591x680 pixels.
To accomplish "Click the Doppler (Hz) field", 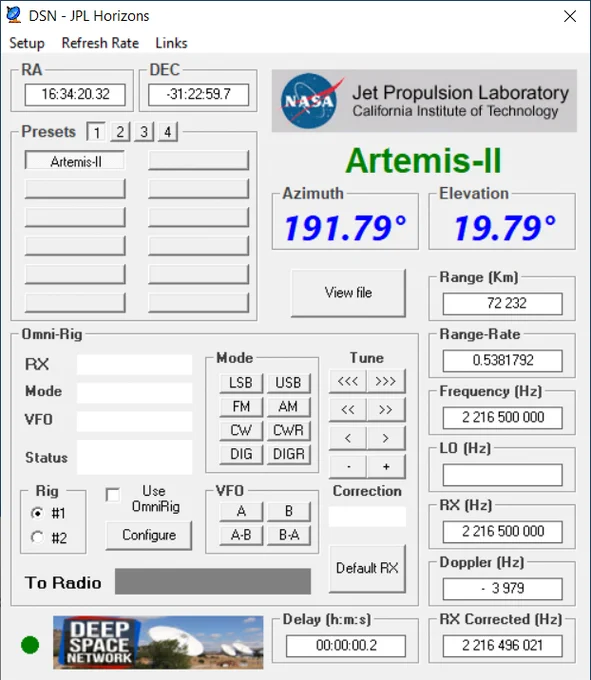I will pos(503,588).
